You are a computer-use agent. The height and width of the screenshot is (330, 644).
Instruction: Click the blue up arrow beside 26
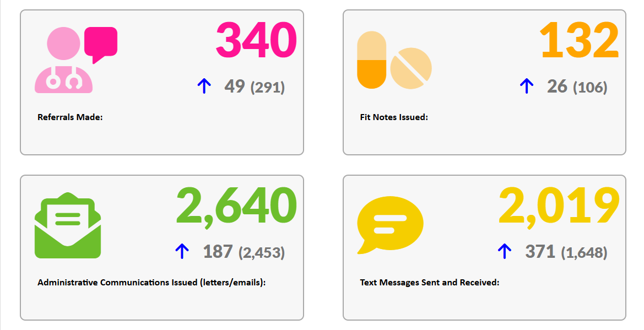[x=527, y=86]
